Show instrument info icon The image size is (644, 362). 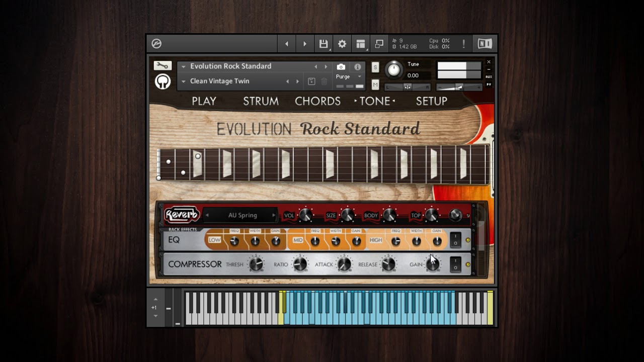[x=357, y=66]
